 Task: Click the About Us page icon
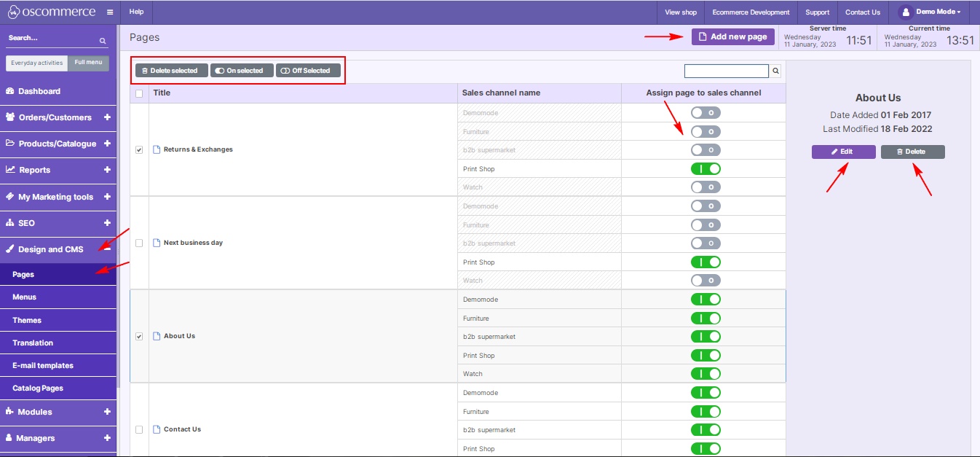(x=157, y=336)
